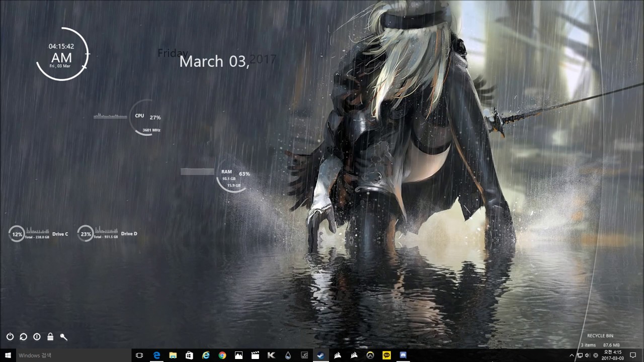This screenshot has width=644, height=362.
Task: Open the water droplet Rainmeter icon
Action: (288, 355)
